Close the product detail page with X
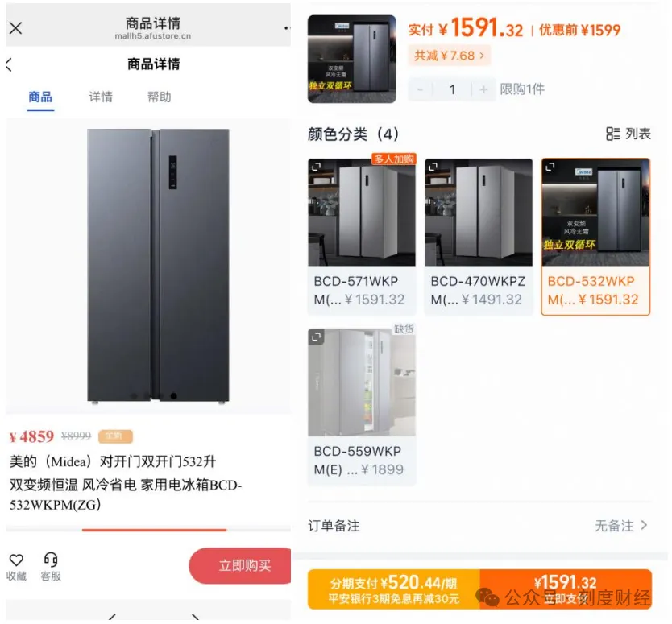Screen dimensions: 672x624 (16, 28)
